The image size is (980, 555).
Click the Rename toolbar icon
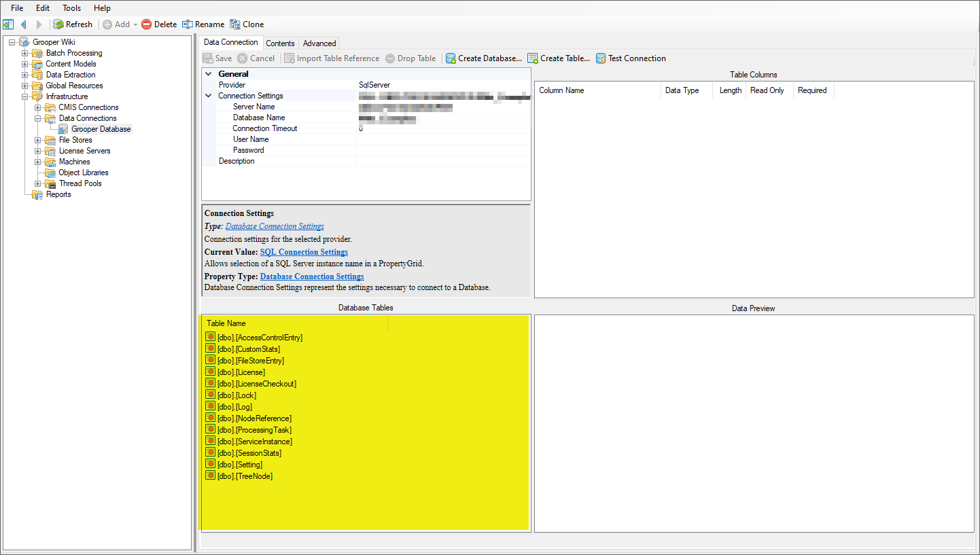pyautogui.click(x=188, y=24)
